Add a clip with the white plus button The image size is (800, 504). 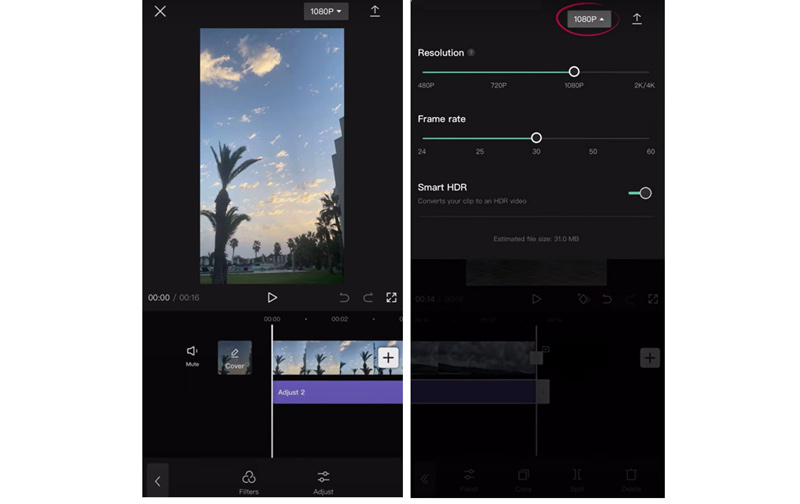[x=388, y=358]
